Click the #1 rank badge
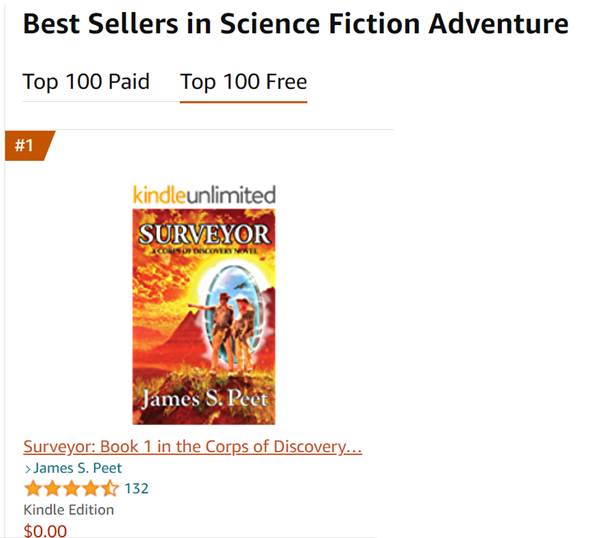The height and width of the screenshot is (538, 616). (25, 146)
